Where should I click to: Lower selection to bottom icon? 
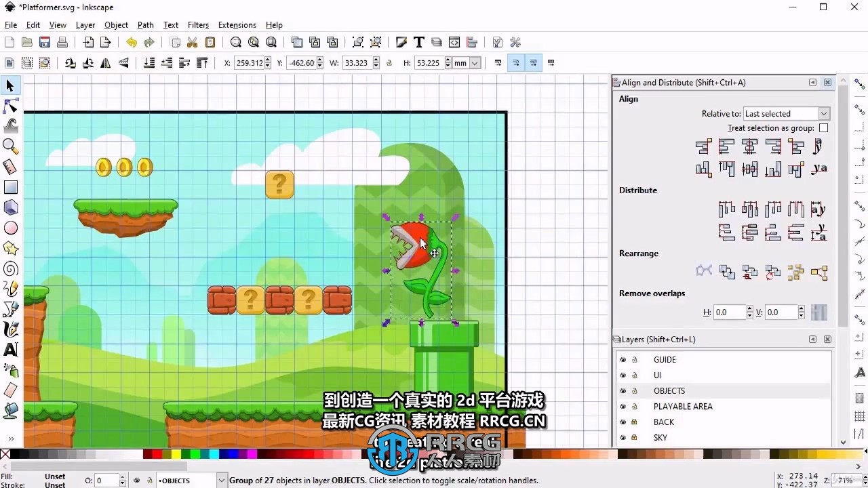pyautogui.click(x=149, y=63)
